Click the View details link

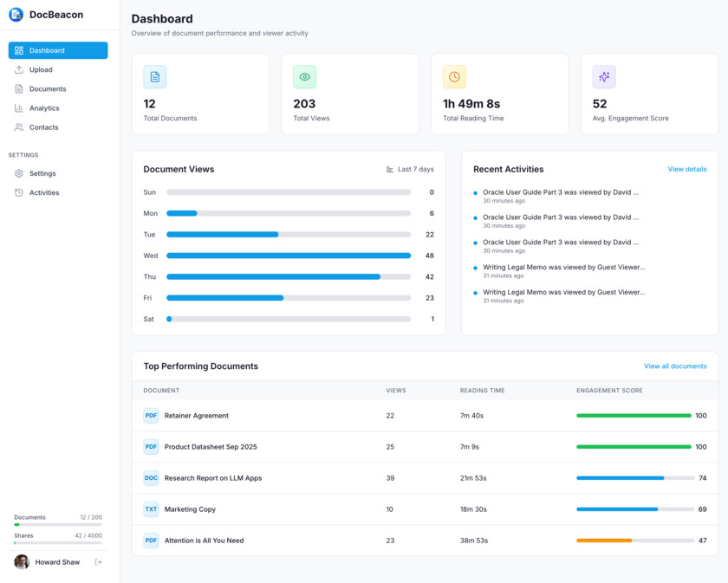686,170
